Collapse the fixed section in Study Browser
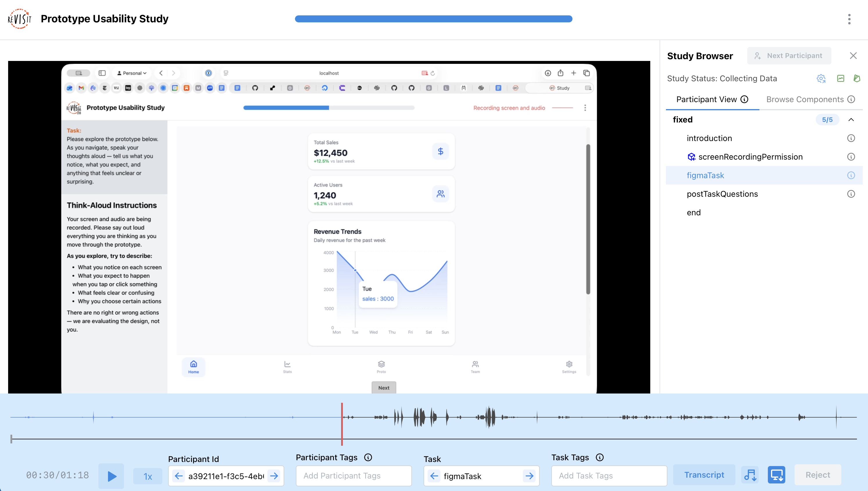Screen dimensions: 868x491 click(x=851, y=119)
